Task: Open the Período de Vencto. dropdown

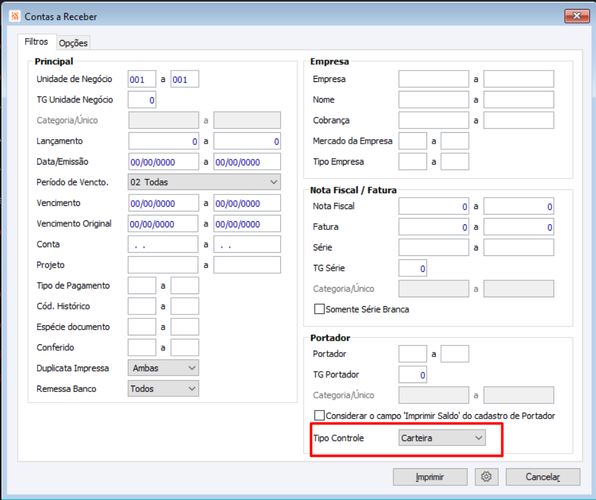Action: (204, 182)
